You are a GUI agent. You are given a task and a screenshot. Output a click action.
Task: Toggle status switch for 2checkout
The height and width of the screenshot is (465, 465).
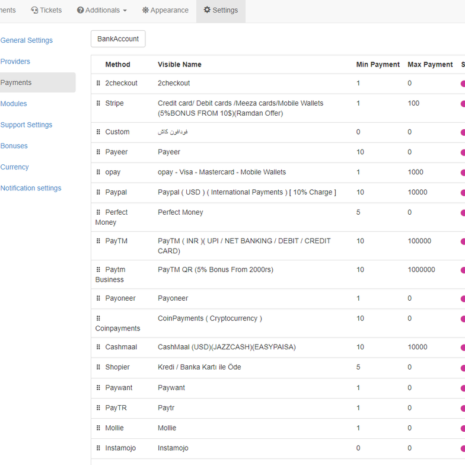coord(463,84)
